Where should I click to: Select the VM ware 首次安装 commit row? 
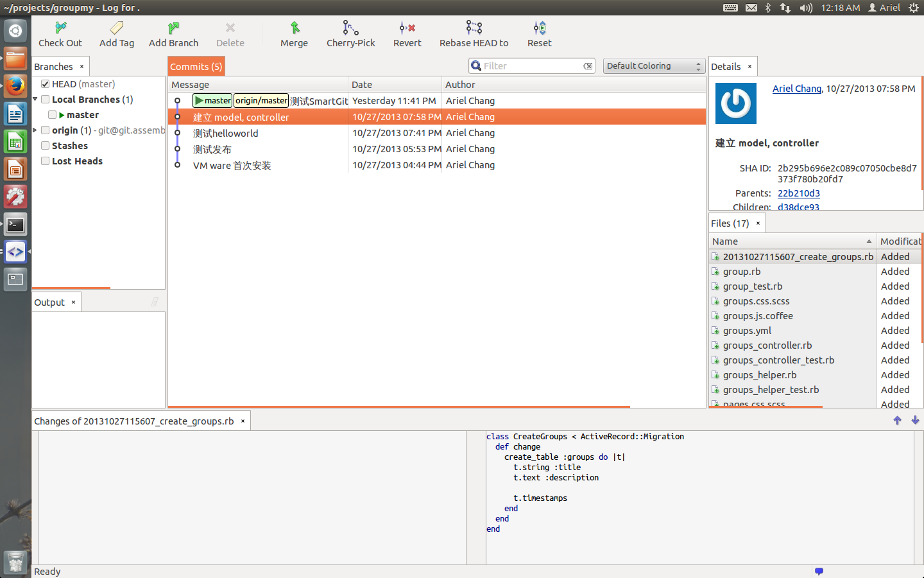coord(437,165)
